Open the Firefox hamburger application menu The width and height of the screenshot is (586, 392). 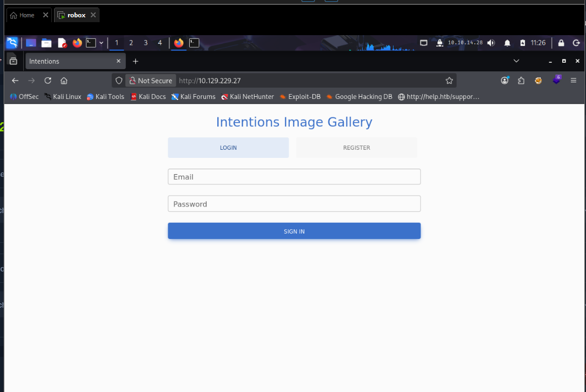tap(574, 81)
